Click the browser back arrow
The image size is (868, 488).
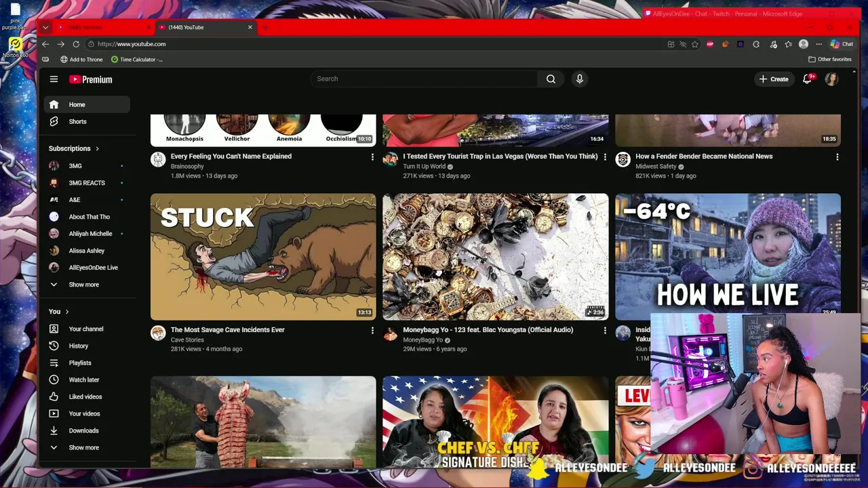pyautogui.click(x=45, y=44)
